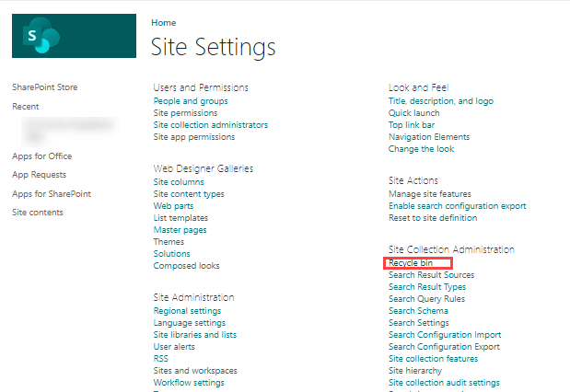
Task: Open Reset to site definition
Action: point(433,218)
